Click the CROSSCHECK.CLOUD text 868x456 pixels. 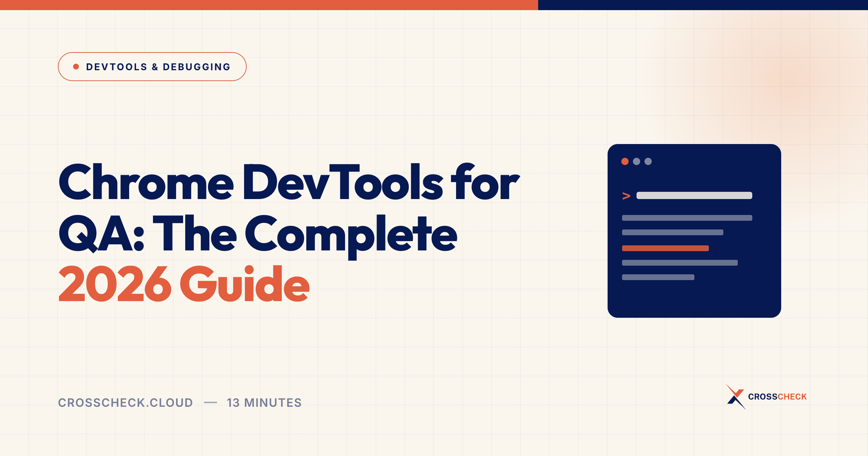coord(125,402)
